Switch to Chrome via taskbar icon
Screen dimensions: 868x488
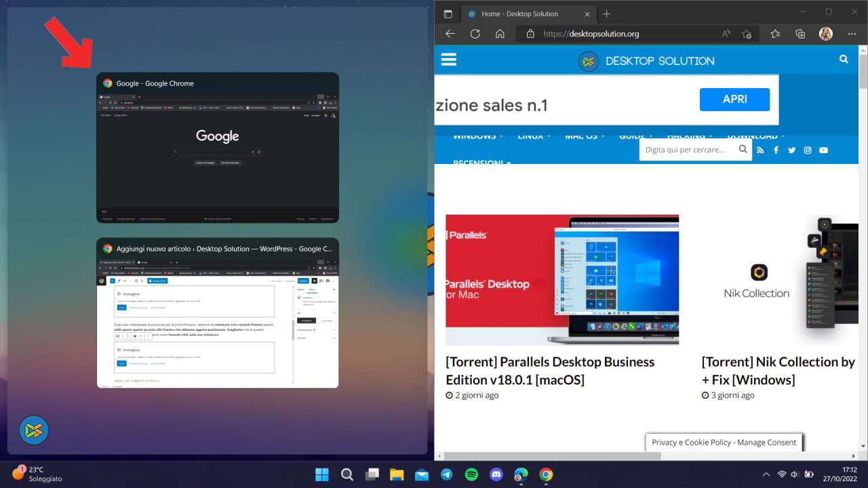[546, 474]
